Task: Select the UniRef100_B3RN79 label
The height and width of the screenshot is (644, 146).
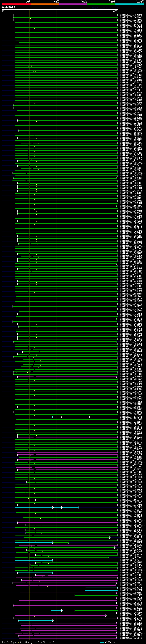Action: click(131, 105)
